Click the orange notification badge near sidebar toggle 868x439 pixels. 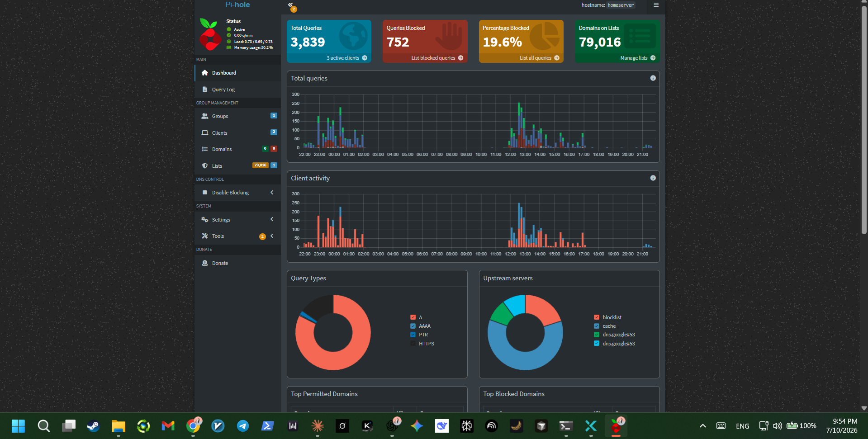294,9
